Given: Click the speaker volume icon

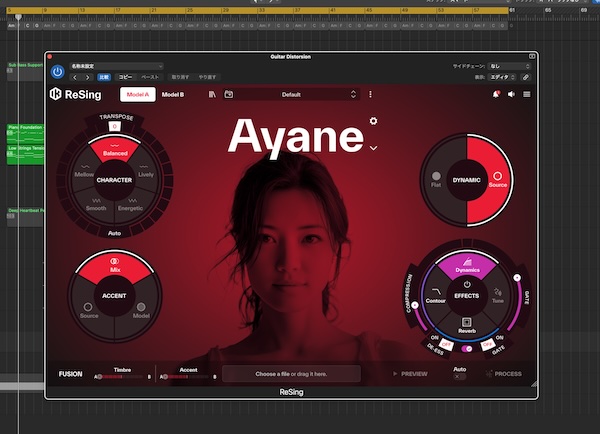Looking at the screenshot, I should point(511,94).
